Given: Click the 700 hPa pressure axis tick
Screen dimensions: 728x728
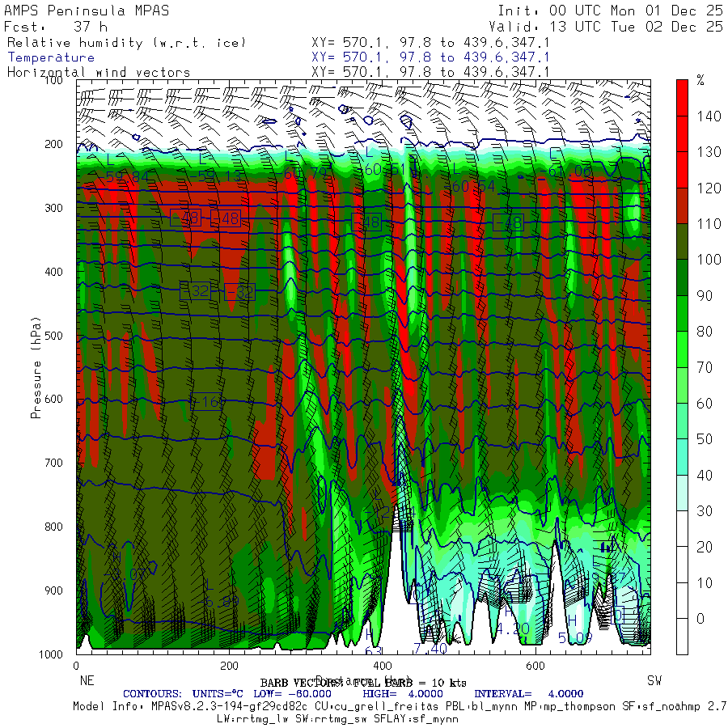Looking at the screenshot, I should pyautogui.click(x=53, y=463).
